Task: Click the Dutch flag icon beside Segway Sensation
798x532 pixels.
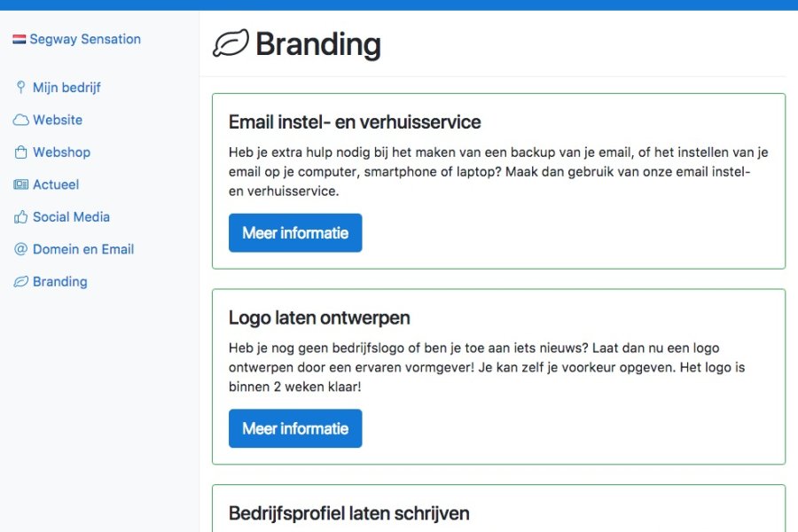Action: point(20,39)
